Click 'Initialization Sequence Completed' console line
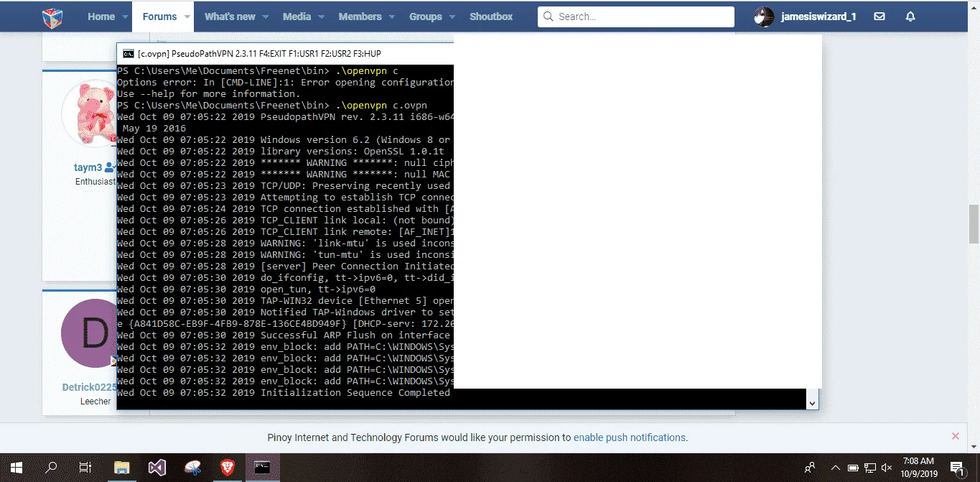Image resolution: width=980 pixels, height=482 pixels. coord(284,393)
